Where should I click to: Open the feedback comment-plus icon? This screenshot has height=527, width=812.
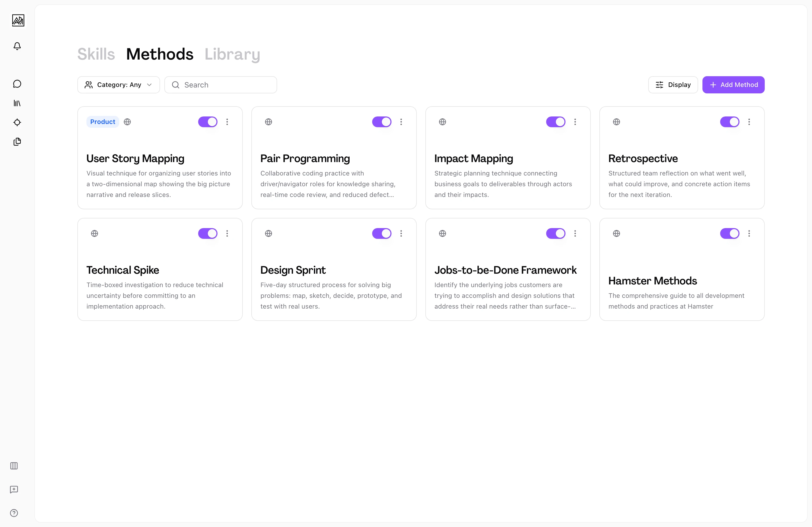point(14,490)
